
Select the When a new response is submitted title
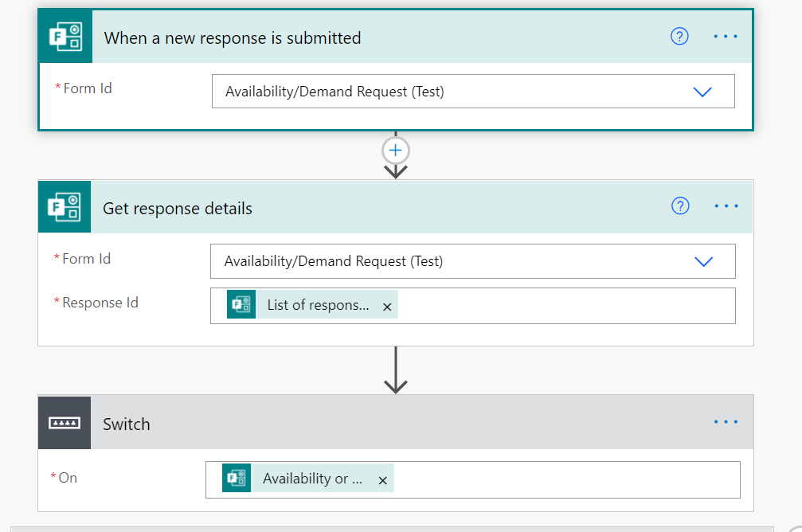point(231,37)
